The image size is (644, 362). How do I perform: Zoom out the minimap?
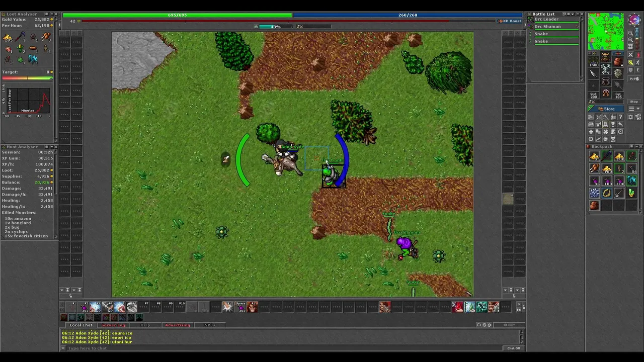[x=630, y=33]
